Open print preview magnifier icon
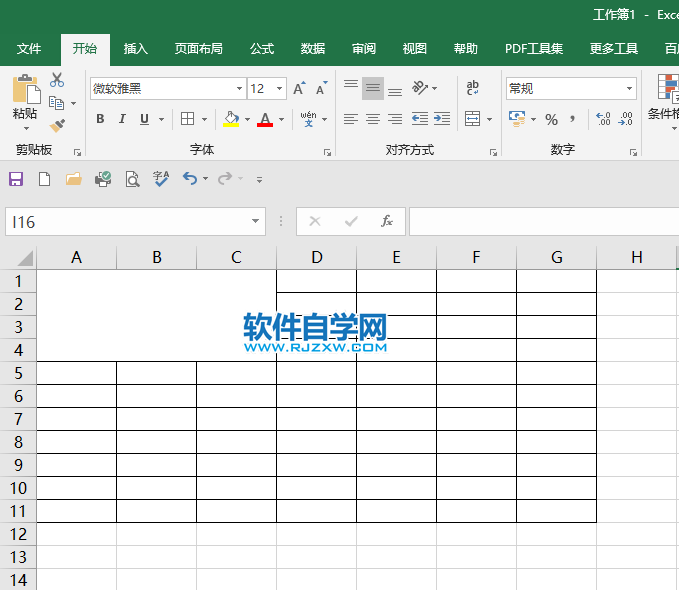This screenshot has width=679, height=590. (133, 179)
